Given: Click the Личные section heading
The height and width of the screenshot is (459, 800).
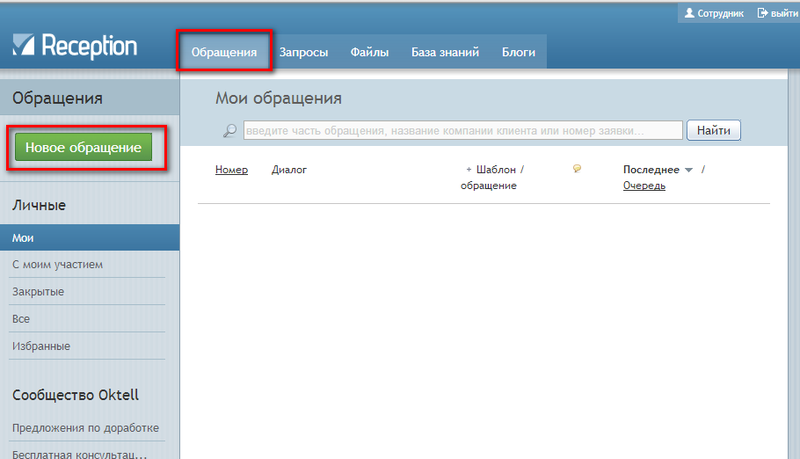Looking at the screenshot, I should [x=39, y=205].
